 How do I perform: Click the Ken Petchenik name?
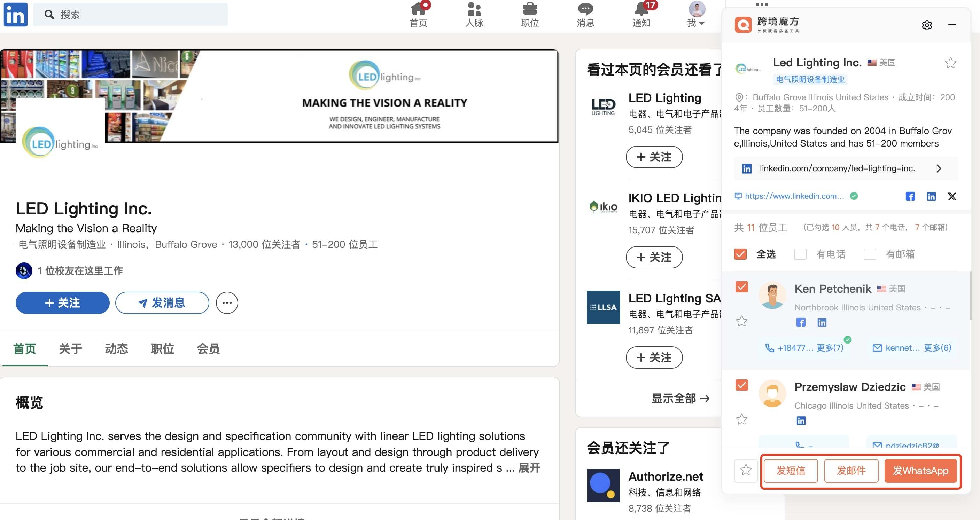[x=832, y=289]
